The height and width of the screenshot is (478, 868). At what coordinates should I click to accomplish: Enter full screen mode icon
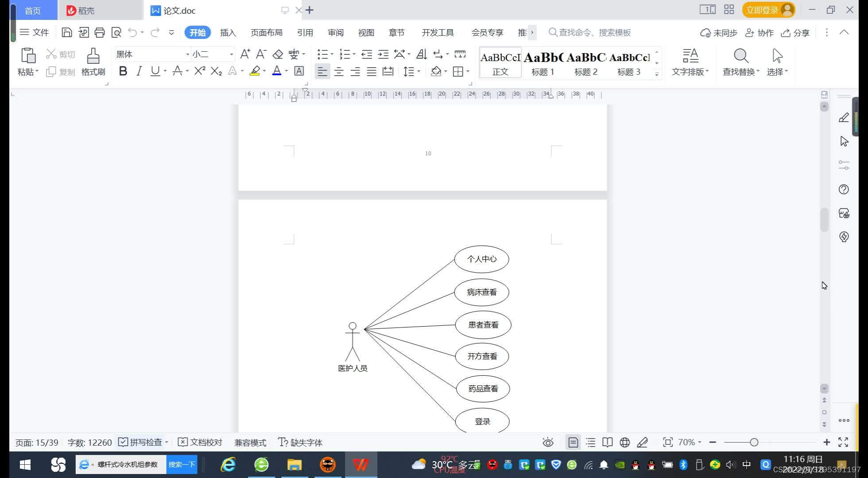[843, 442]
